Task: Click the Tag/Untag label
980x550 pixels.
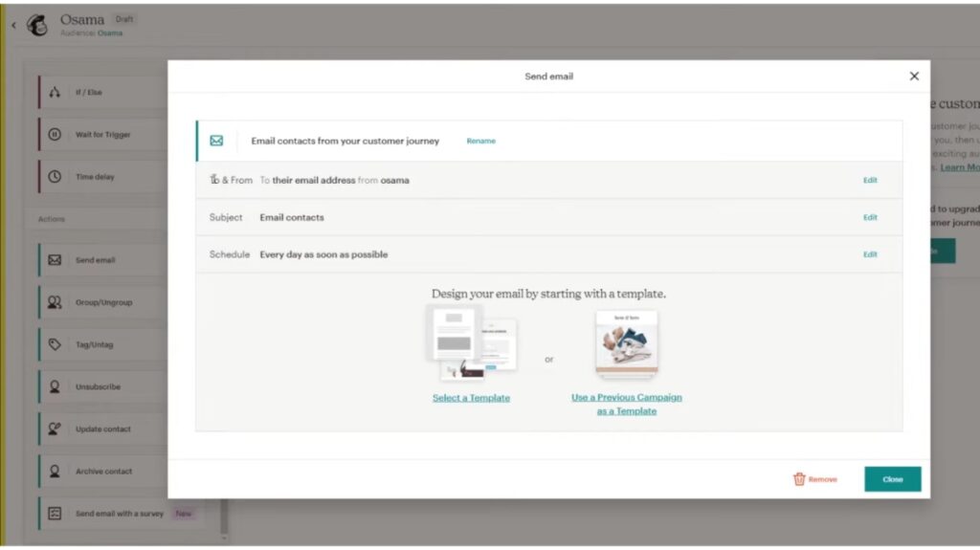Action: click(95, 344)
